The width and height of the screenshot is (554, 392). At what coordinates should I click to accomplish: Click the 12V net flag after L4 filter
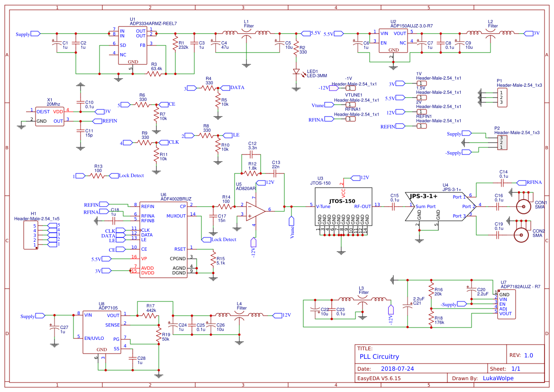tap(277, 315)
